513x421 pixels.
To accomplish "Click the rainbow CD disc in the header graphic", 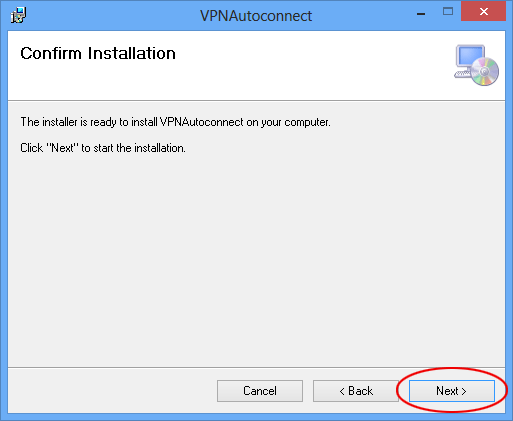I will 485,71.
